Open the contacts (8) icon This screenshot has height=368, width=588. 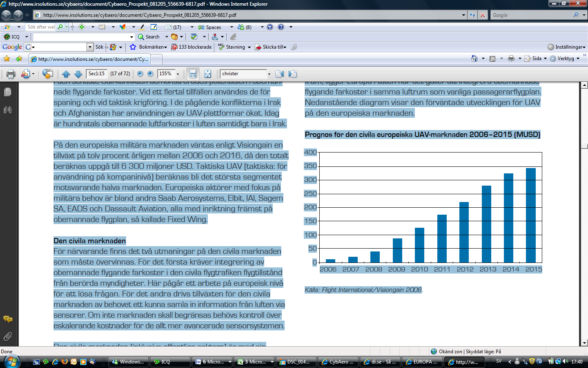pos(245,27)
